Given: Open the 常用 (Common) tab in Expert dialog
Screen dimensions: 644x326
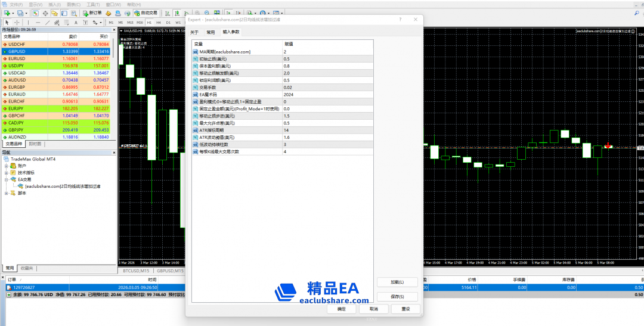Looking at the screenshot, I should point(210,32).
